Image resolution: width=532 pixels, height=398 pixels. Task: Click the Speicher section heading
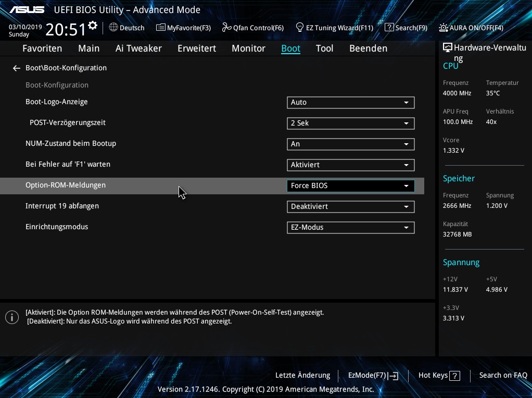point(459,179)
